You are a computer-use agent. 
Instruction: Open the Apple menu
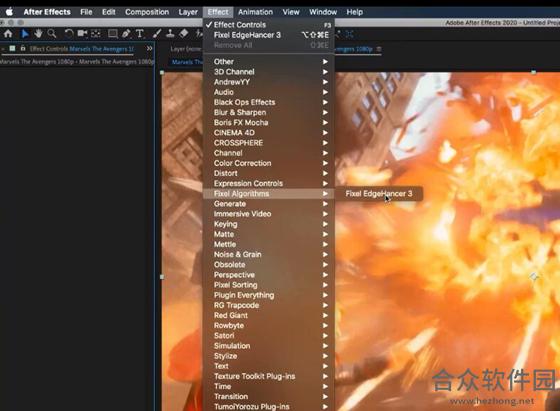pyautogui.click(x=9, y=12)
